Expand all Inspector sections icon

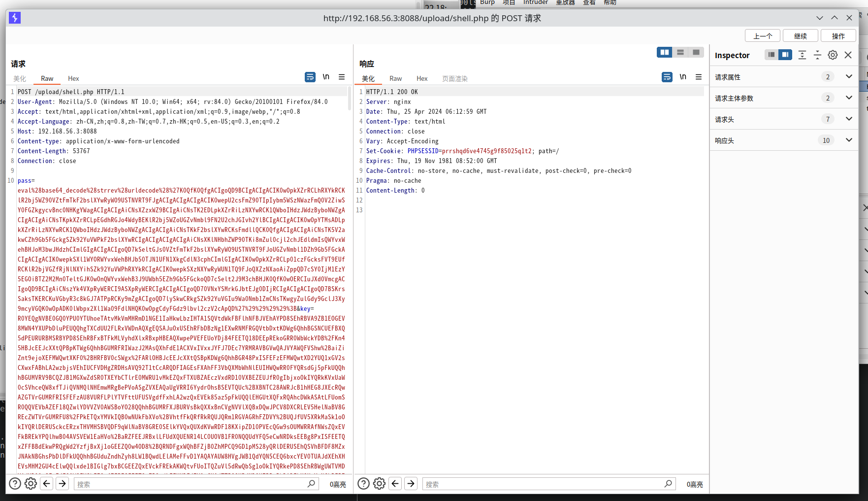[802, 55]
